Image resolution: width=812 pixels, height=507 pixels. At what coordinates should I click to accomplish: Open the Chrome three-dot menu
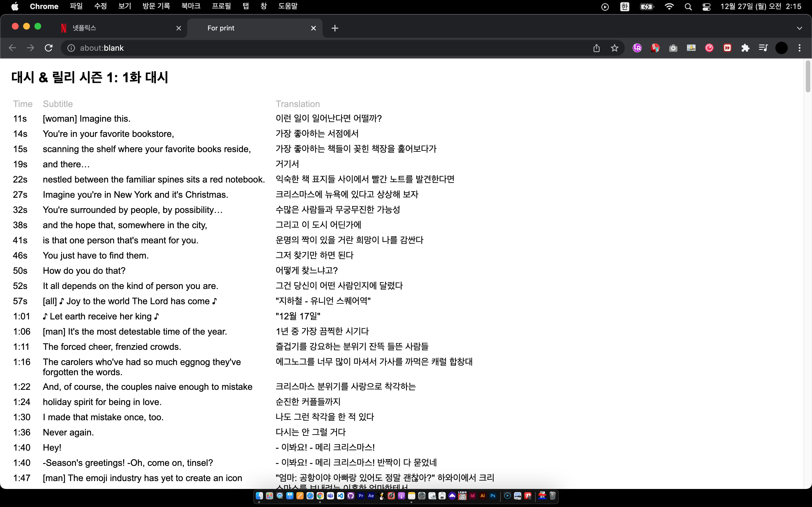[800, 48]
